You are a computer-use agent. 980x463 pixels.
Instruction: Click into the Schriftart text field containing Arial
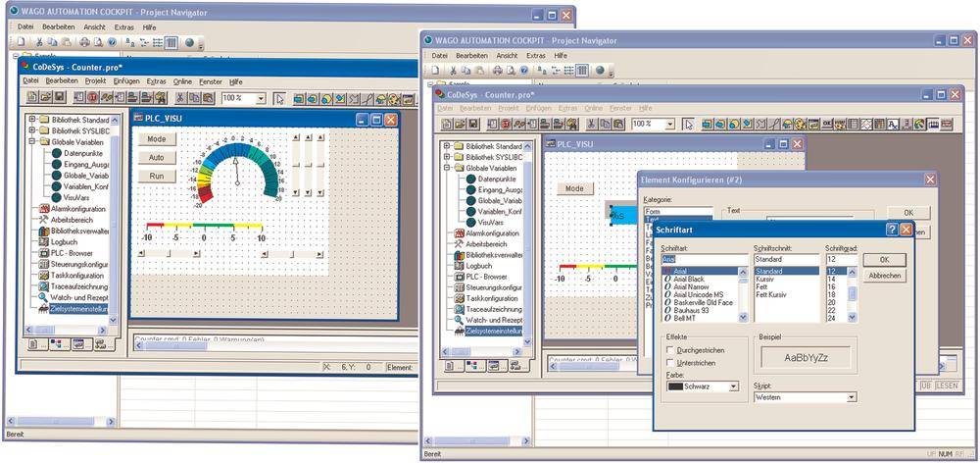[705, 259]
